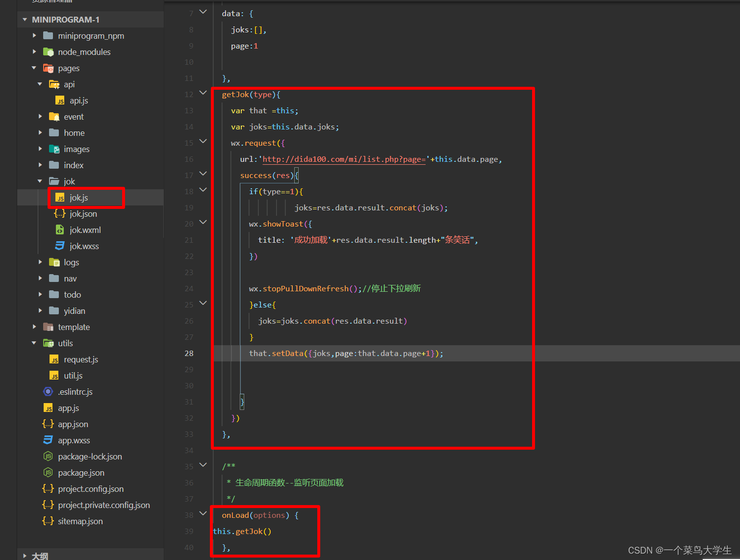Viewport: 740px width, 560px height.
Task: Fold the if block at line 18
Action: click(203, 189)
